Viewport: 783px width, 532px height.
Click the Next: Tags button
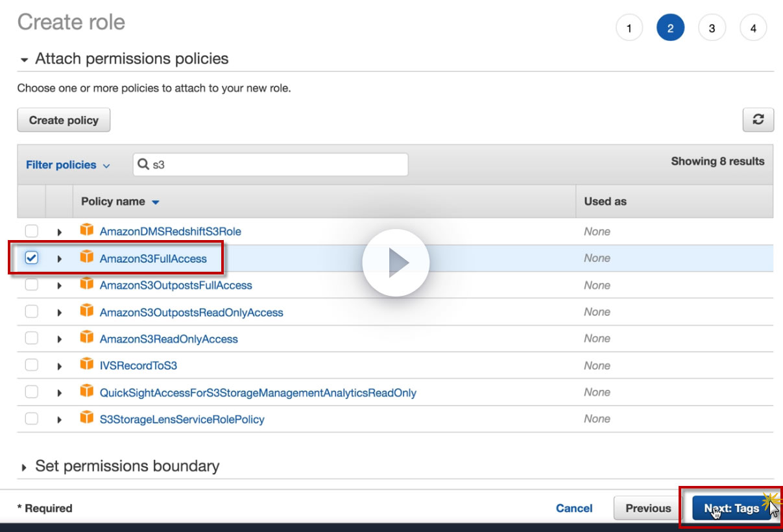732,508
